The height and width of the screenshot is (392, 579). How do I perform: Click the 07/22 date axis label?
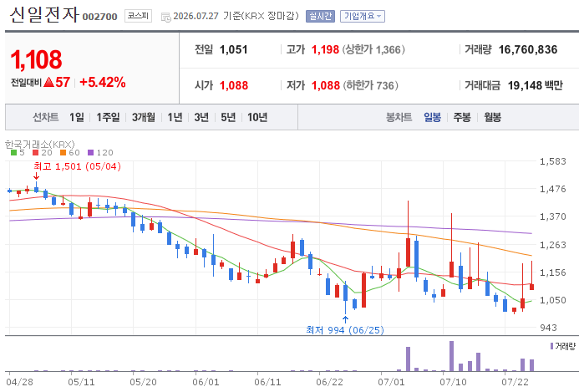pos(515,382)
